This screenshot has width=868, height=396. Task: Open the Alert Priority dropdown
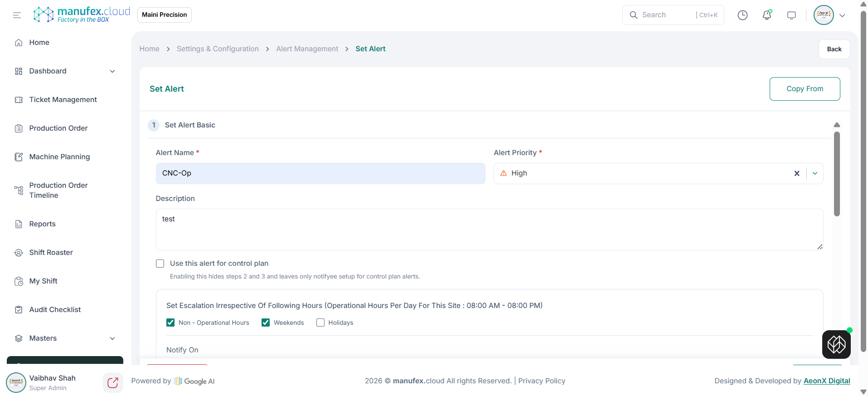pyautogui.click(x=815, y=173)
